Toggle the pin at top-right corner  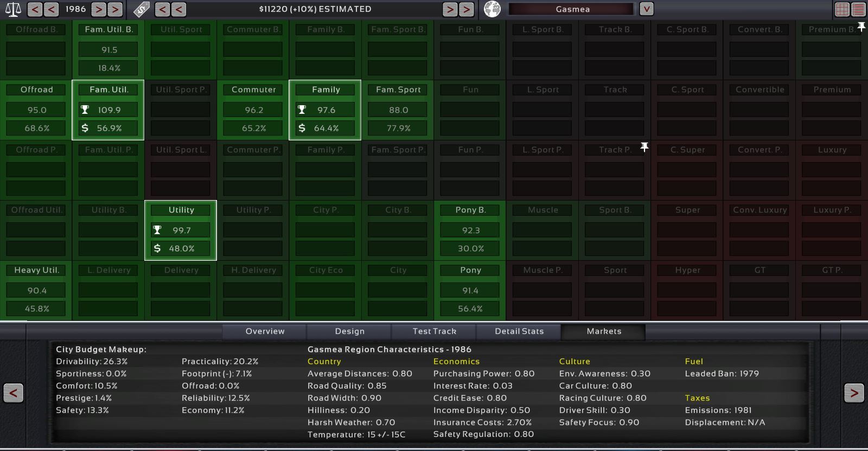(x=861, y=27)
